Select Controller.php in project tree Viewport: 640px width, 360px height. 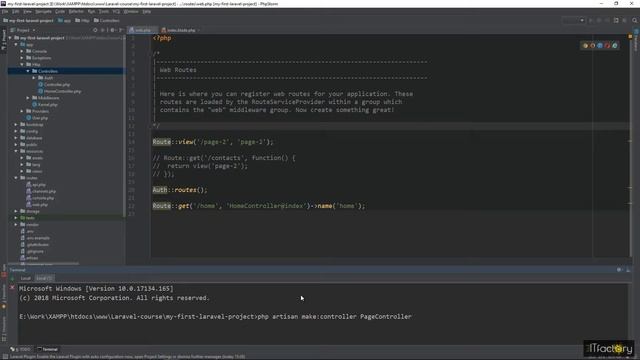[54, 84]
